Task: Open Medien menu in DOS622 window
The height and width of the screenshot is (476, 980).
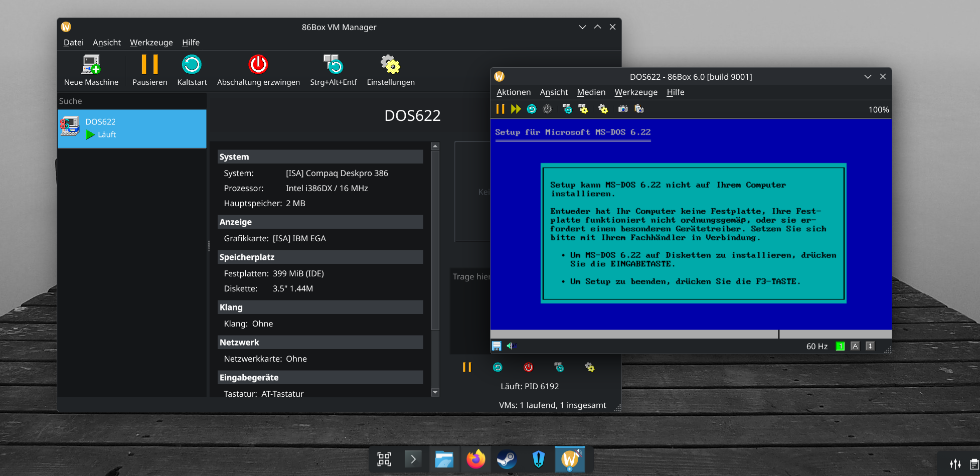Action: (x=591, y=92)
